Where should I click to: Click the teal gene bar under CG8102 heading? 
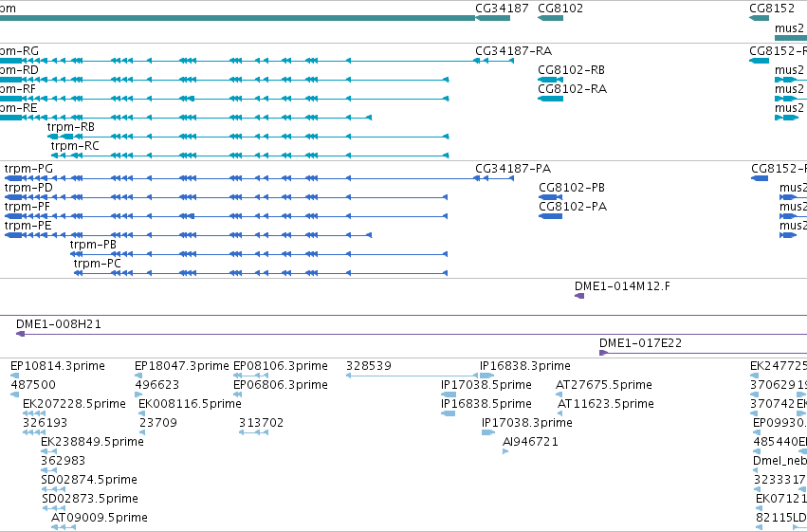click(551, 18)
